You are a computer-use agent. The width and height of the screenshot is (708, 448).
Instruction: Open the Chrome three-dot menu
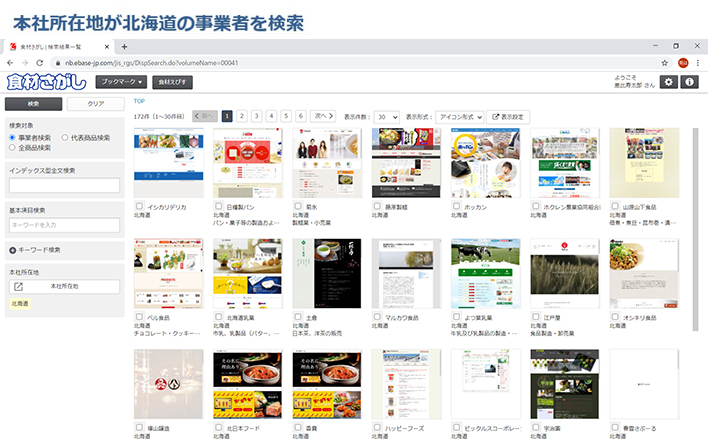pyautogui.click(x=698, y=63)
